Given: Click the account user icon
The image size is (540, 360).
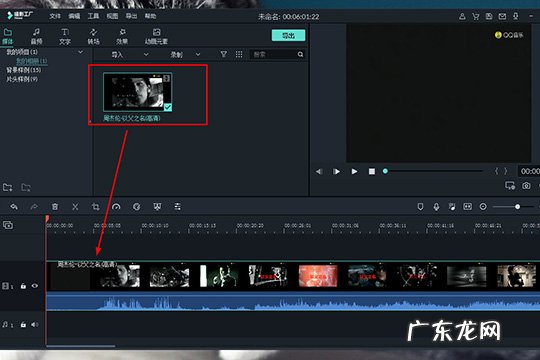Looking at the screenshot, I should (x=462, y=16).
